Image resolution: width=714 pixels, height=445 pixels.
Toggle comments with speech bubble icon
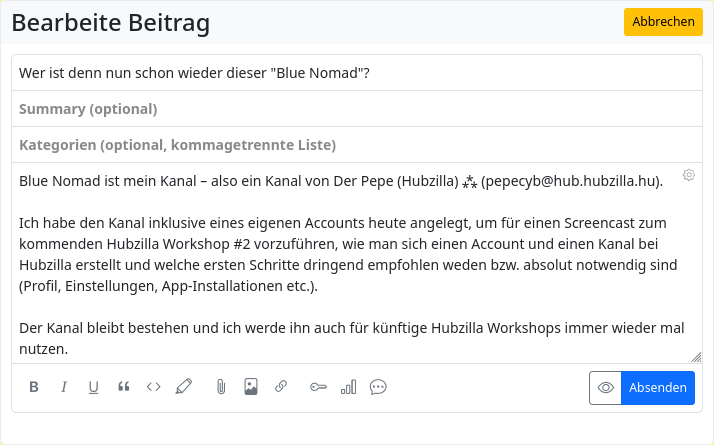pyautogui.click(x=378, y=387)
